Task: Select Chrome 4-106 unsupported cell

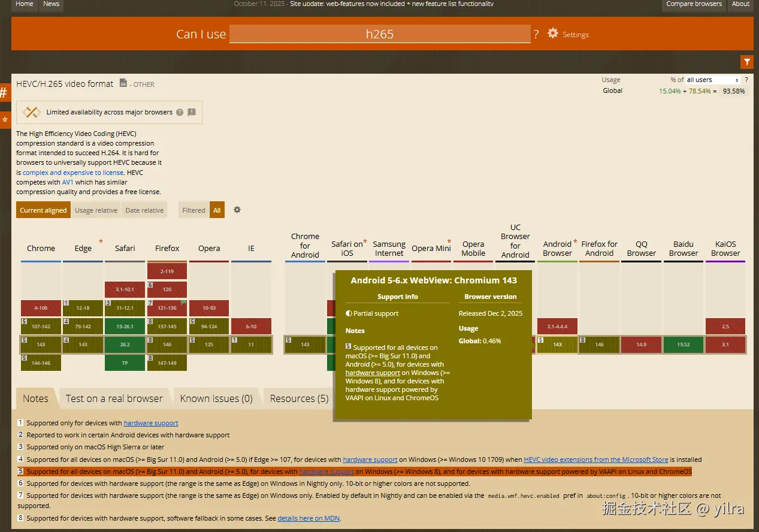Action: click(x=41, y=308)
